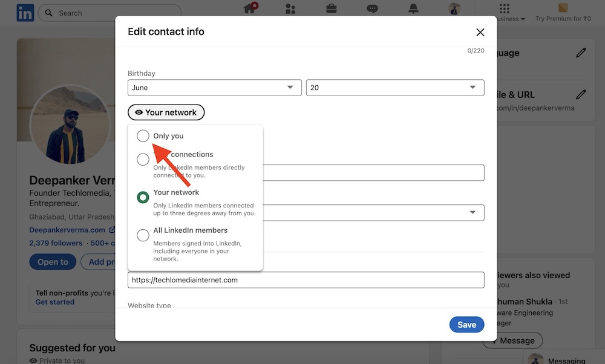Click the Birthday label text
Screen dimensions: 605x364
point(141,73)
